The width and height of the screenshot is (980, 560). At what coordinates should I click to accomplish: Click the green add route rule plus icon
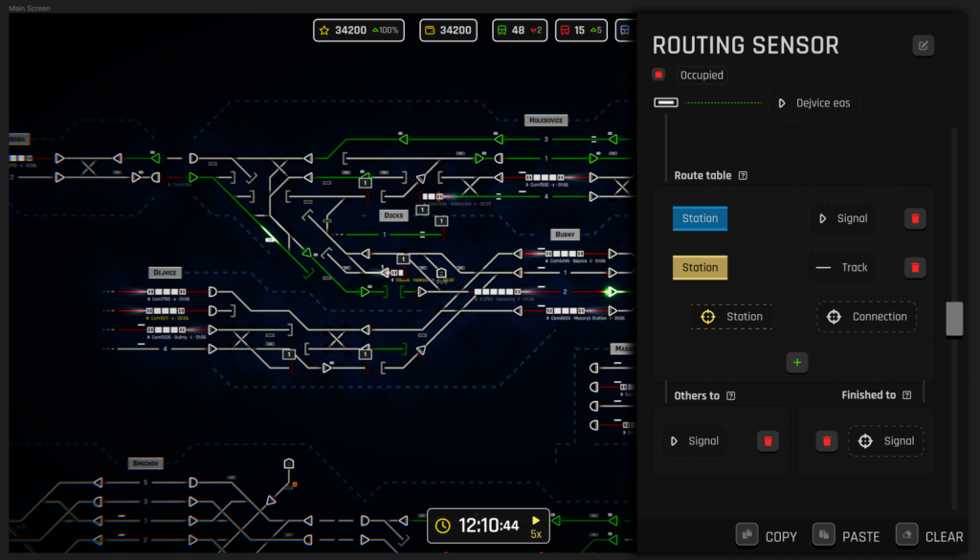pyautogui.click(x=797, y=362)
